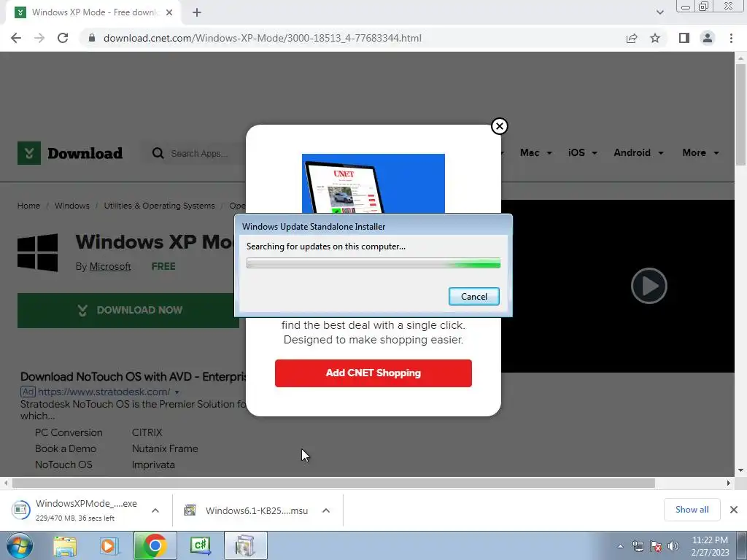Viewport: 747px width, 560px height.
Task: Click the searching for updates progress bar
Action: click(x=373, y=262)
